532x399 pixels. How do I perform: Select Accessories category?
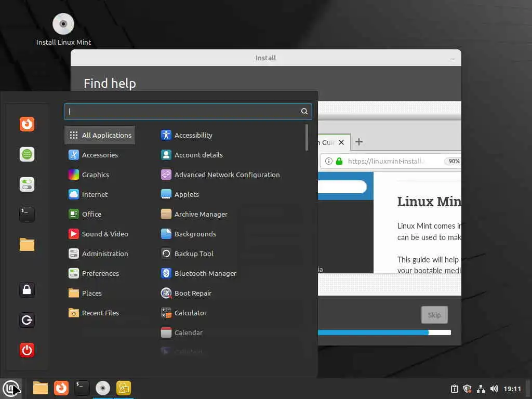pyautogui.click(x=100, y=155)
